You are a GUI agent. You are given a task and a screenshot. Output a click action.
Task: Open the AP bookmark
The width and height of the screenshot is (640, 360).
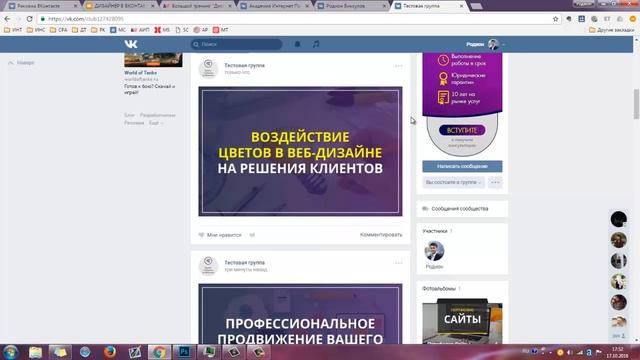[201, 30]
